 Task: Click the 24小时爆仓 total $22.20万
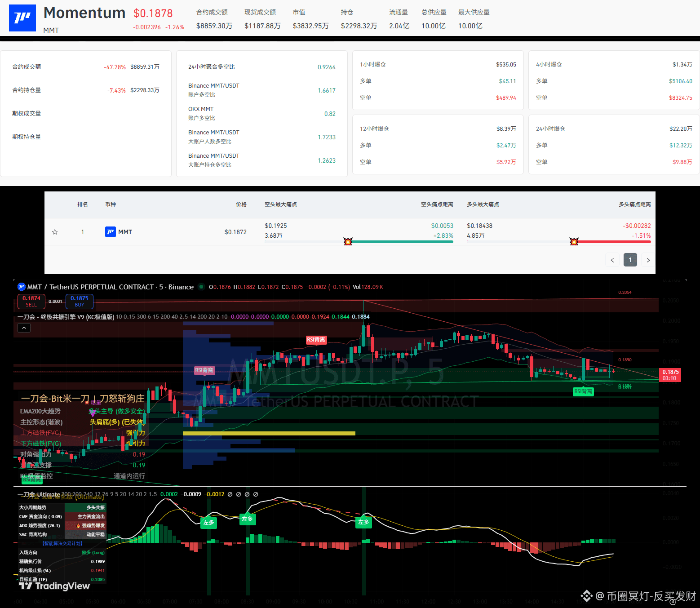click(x=681, y=129)
